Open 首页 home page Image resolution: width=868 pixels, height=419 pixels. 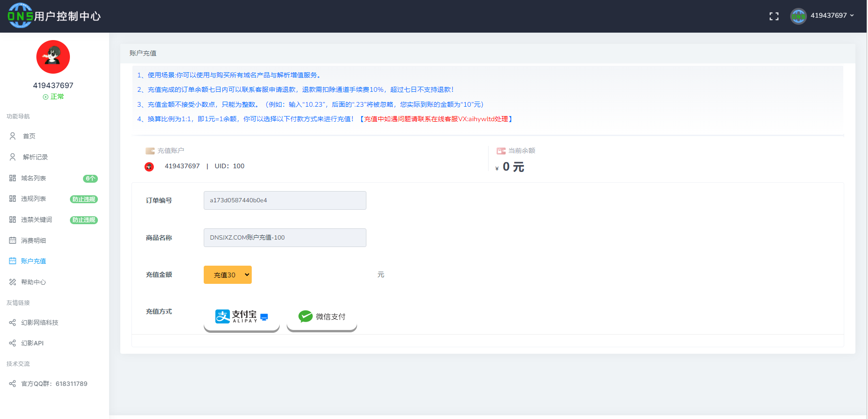[29, 136]
